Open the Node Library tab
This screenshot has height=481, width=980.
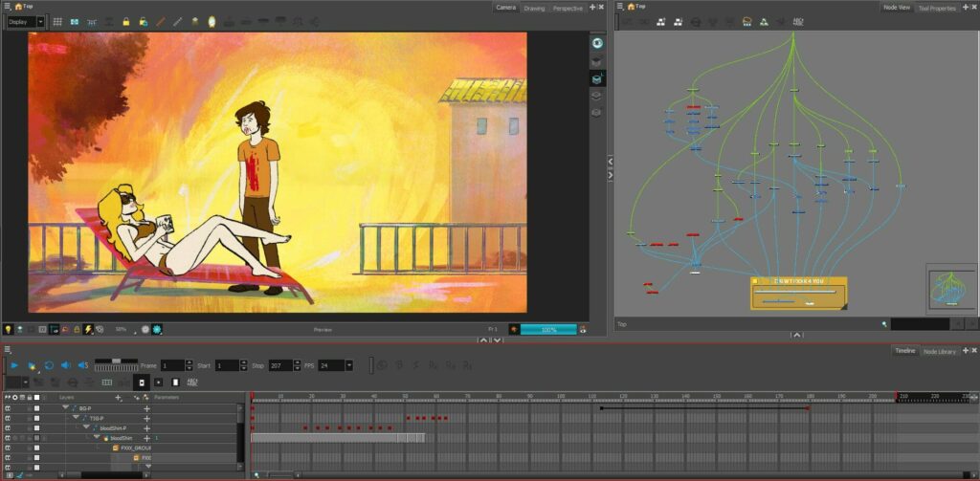[939, 352]
